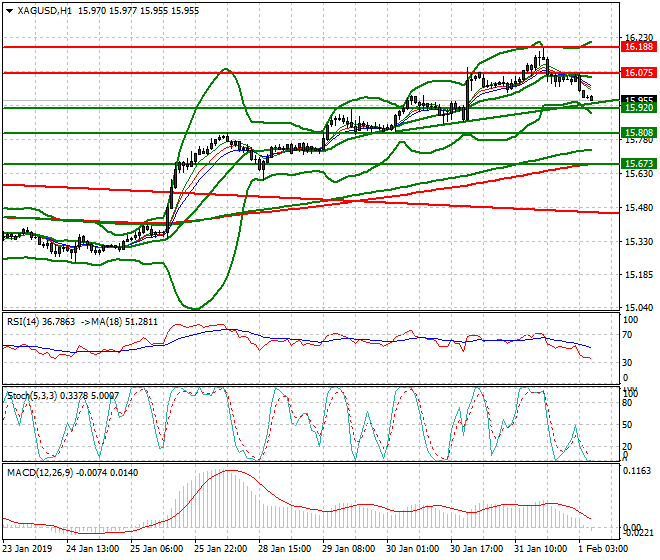
Task: Click the 30 Jan 17:00 time label
Action: click(476, 549)
